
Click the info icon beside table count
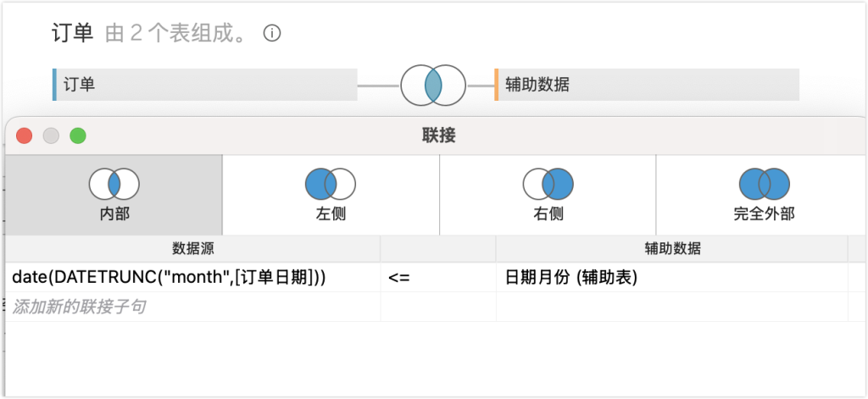271,34
